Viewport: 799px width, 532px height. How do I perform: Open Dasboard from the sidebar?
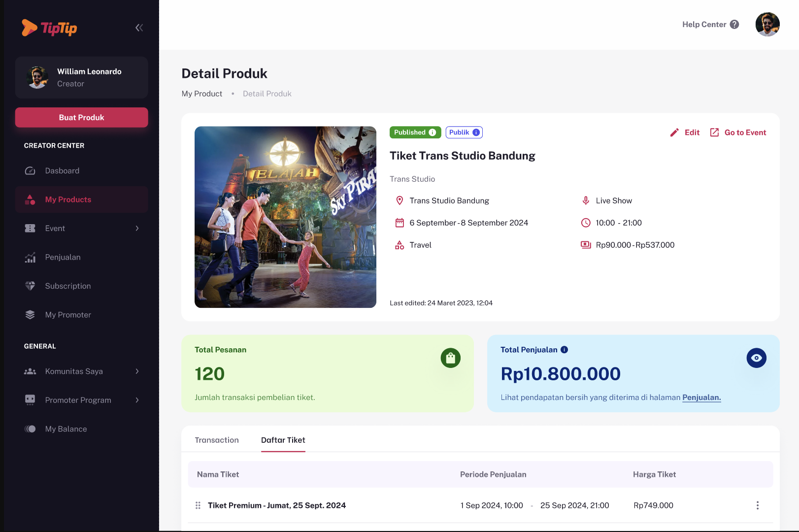click(82, 170)
